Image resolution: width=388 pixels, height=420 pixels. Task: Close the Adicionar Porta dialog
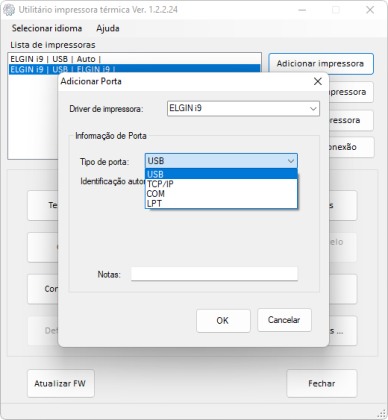click(318, 81)
